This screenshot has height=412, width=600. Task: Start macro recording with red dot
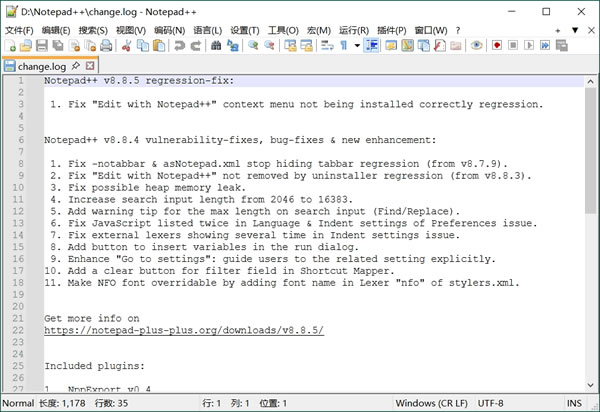tap(497, 46)
